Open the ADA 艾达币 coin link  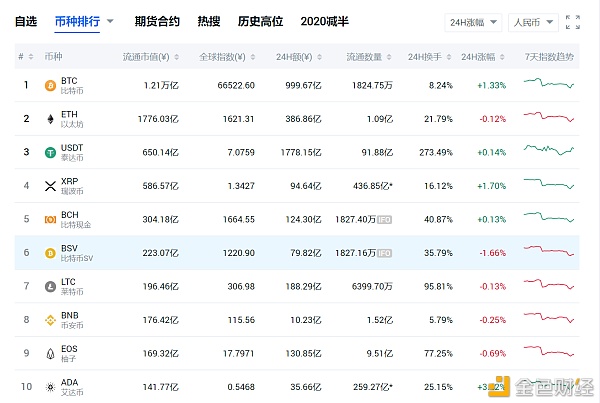point(72,387)
